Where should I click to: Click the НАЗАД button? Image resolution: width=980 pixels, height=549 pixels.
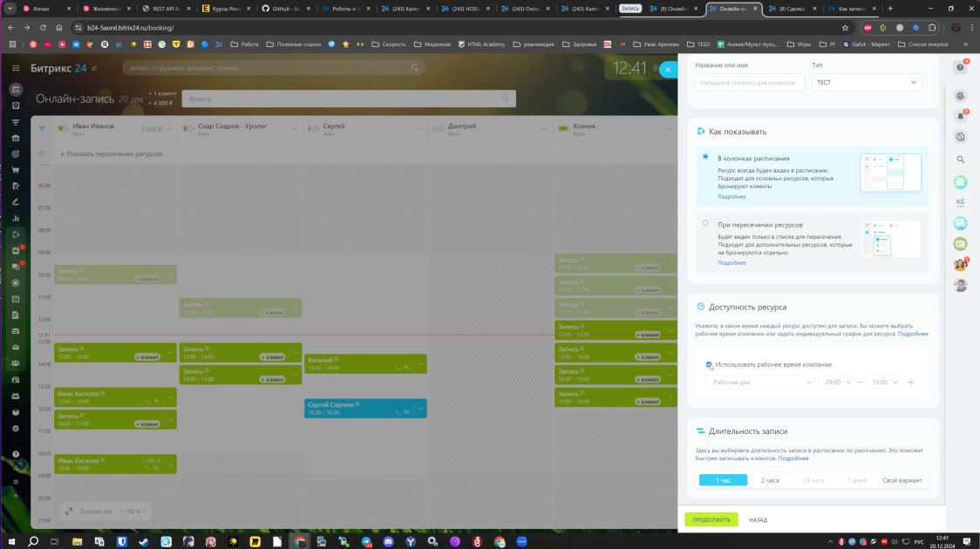tap(759, 519)
